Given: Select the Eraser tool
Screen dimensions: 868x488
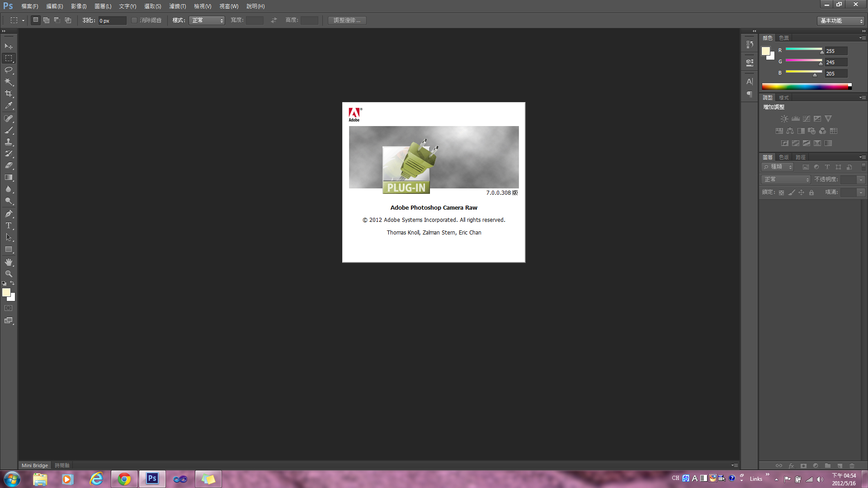Looking at the screenshot, I should click(x=9, y=165).
